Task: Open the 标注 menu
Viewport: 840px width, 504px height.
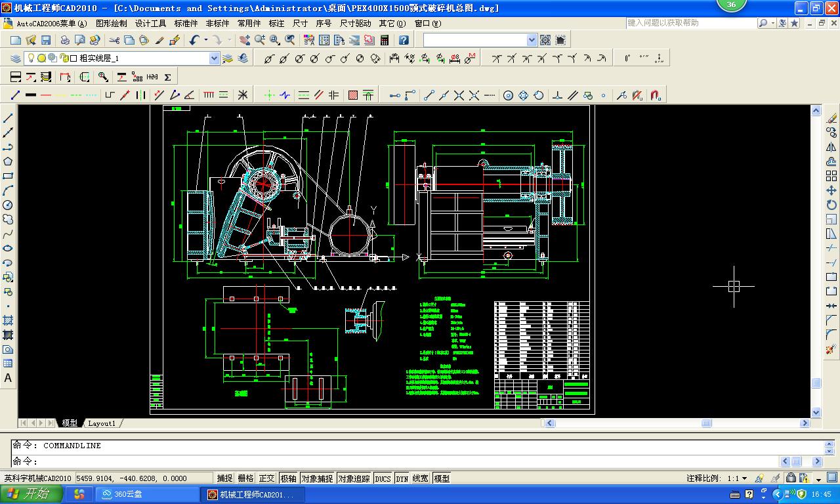Action: (275, 23)
